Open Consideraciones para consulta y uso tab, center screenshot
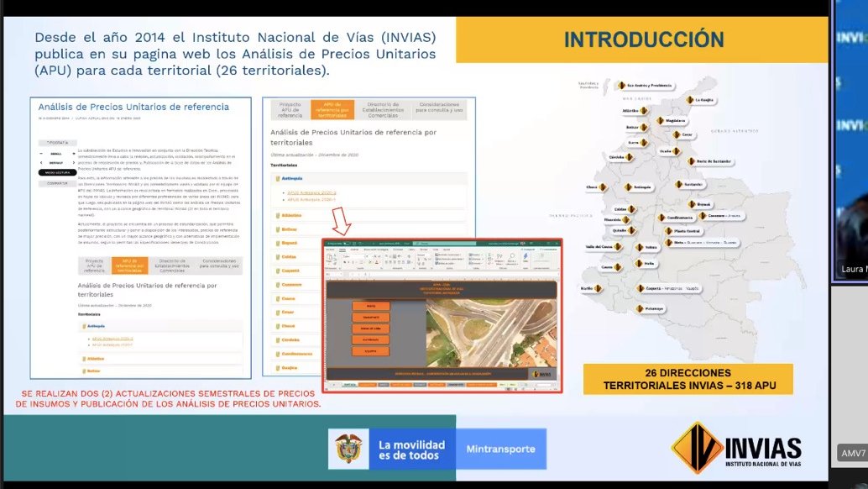This screenshot has width=868, height=489. 440,110
